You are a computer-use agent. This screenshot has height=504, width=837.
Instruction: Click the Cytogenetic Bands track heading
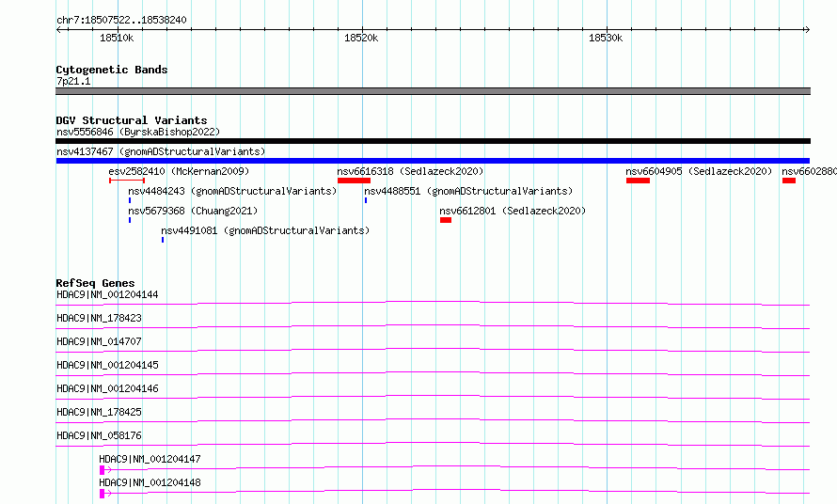coord(112,70)
